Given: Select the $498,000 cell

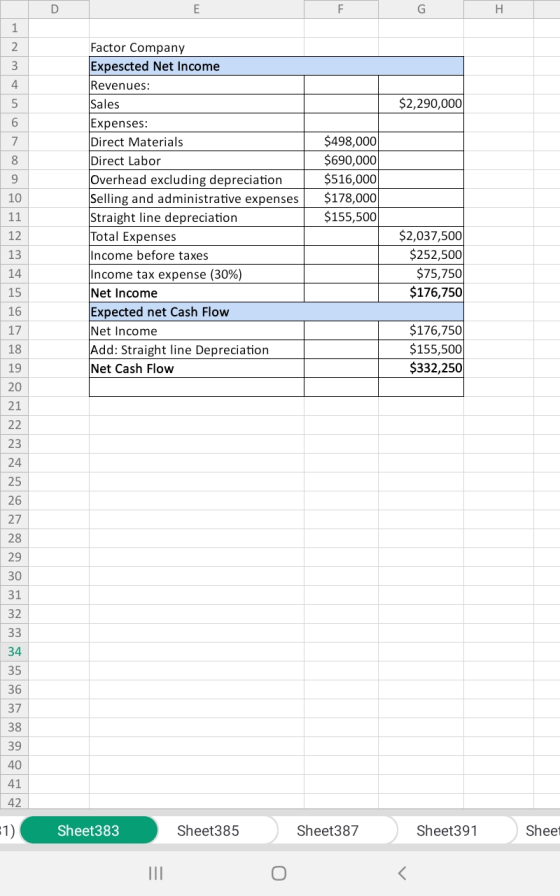Looking at the screenshot, I should (341, 142).
